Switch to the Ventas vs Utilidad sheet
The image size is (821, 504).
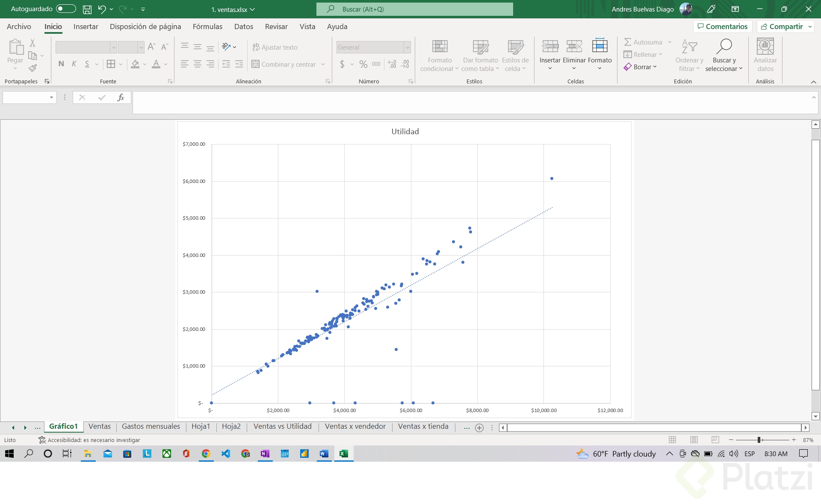282,426
